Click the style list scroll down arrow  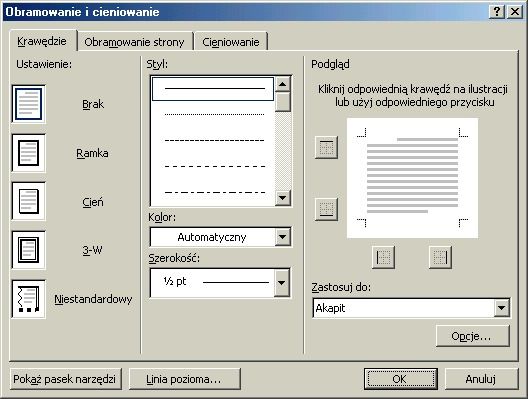pyautogui.click(x=283, y=198)
